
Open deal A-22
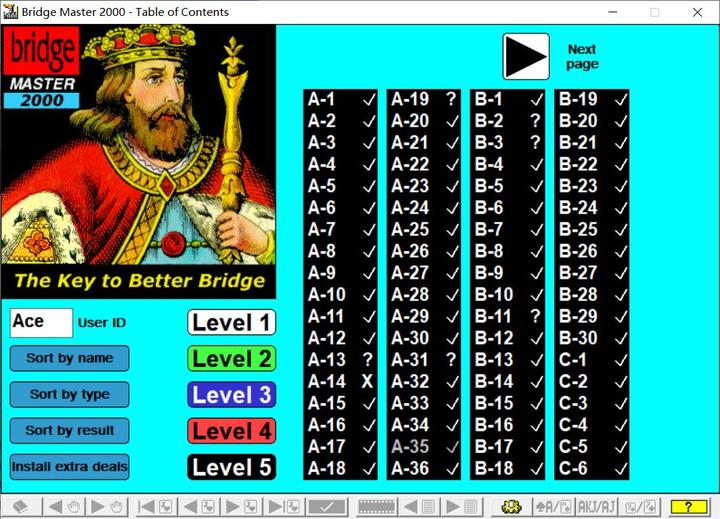423,164
